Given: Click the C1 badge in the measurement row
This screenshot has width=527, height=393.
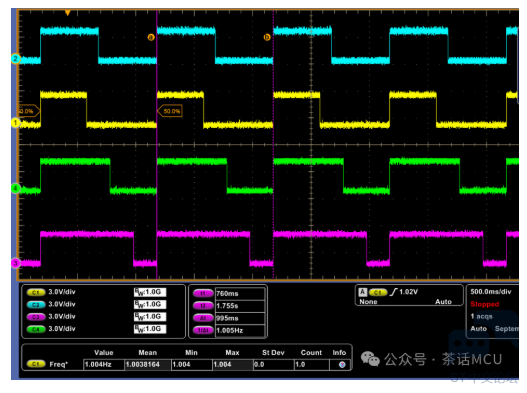Looking at the screenshot, I should (x=36, y=364).
